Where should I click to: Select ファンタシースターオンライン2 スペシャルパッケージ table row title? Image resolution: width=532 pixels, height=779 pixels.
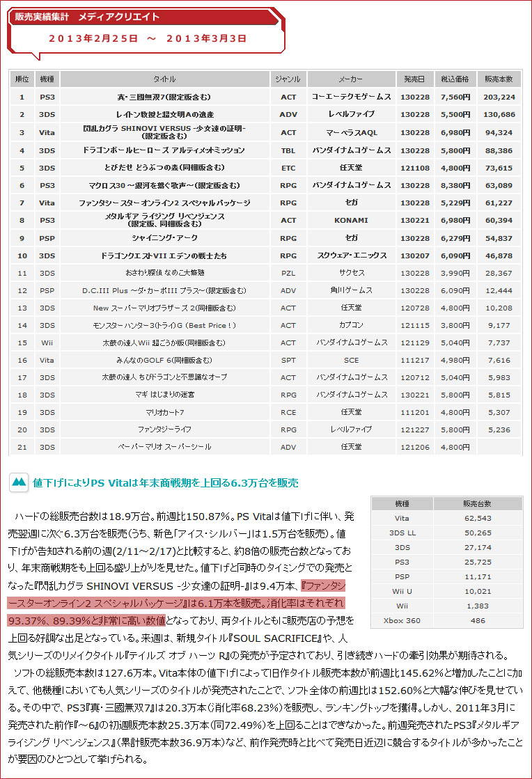click(x=164, y=203)
